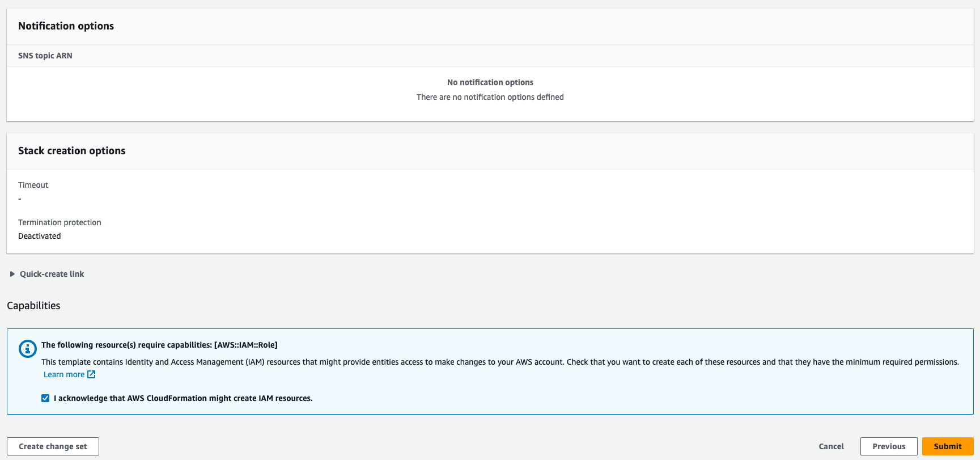Click the Capabilities heading
The width and height of the screenshot is (980, 460).
[33, 306]
